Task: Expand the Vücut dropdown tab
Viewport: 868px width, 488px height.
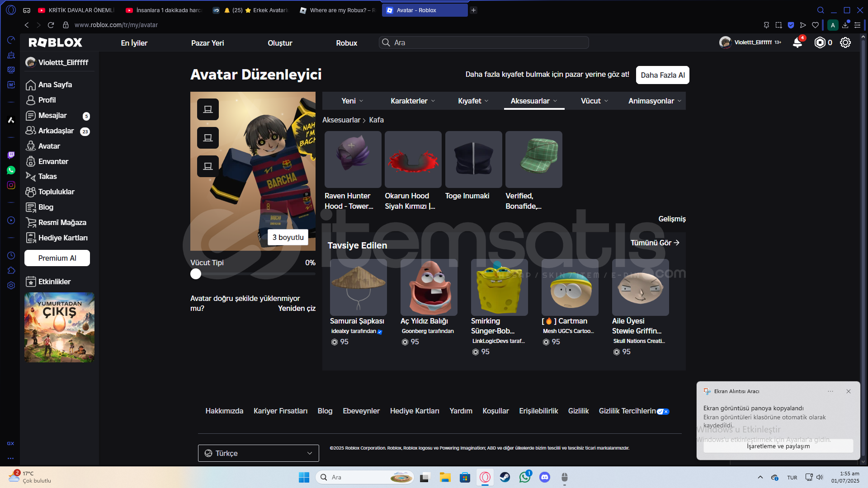Action: [594, 101]
